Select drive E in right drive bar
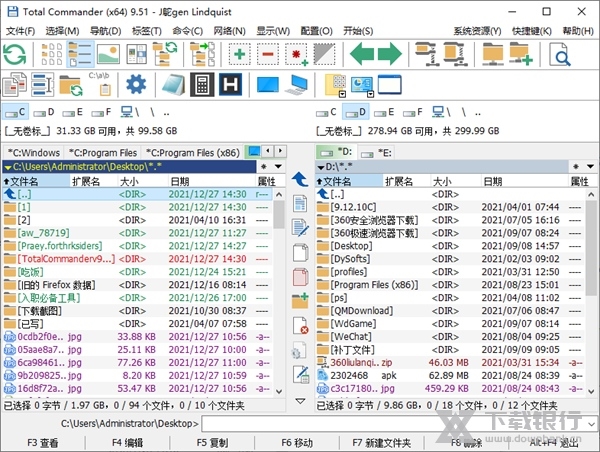Screen dimensions: 600x452 coord(384,112)
